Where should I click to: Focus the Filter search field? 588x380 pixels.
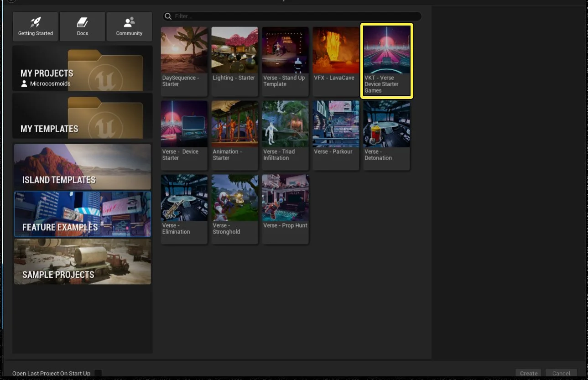292,16
